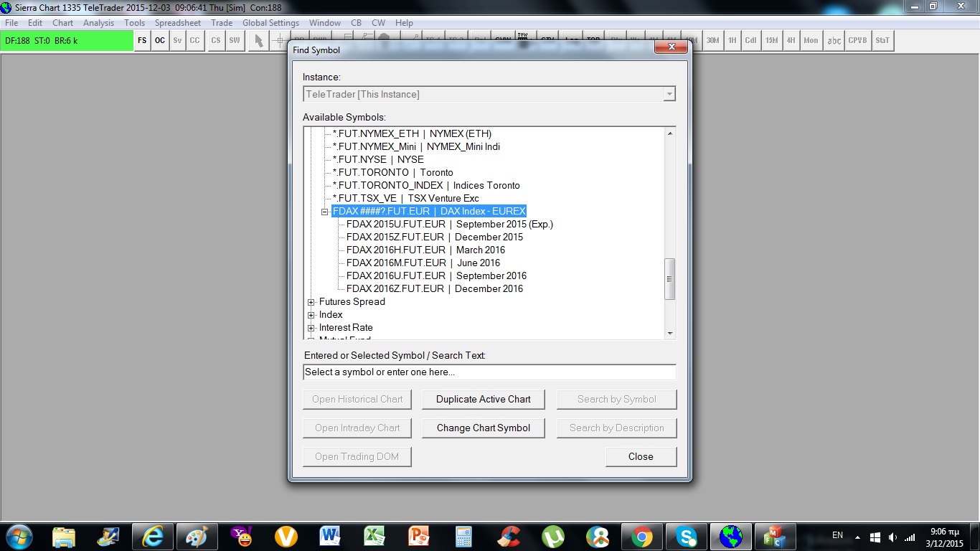
Task: Click the FS toolbar button
Action: 142,41
